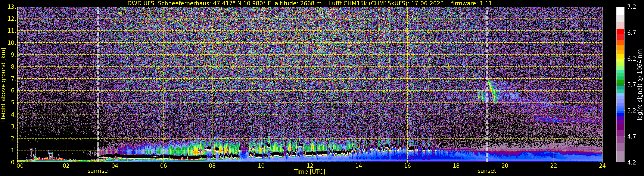Click the sunset label below the time axis

tap(486, 171)
